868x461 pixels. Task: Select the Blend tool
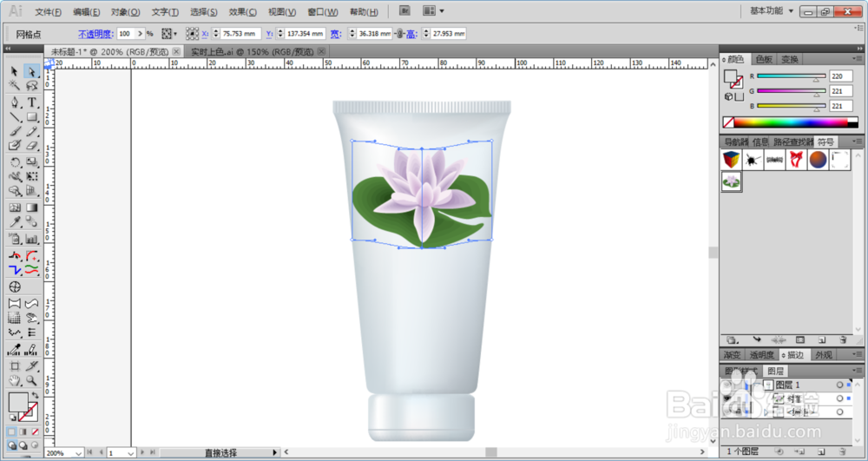point(31,222)
